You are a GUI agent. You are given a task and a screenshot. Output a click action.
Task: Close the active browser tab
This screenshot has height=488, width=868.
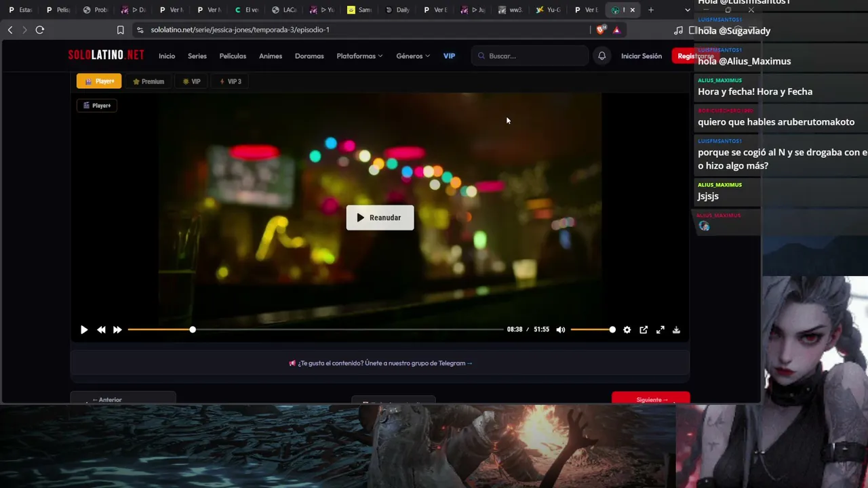point(633,10)
